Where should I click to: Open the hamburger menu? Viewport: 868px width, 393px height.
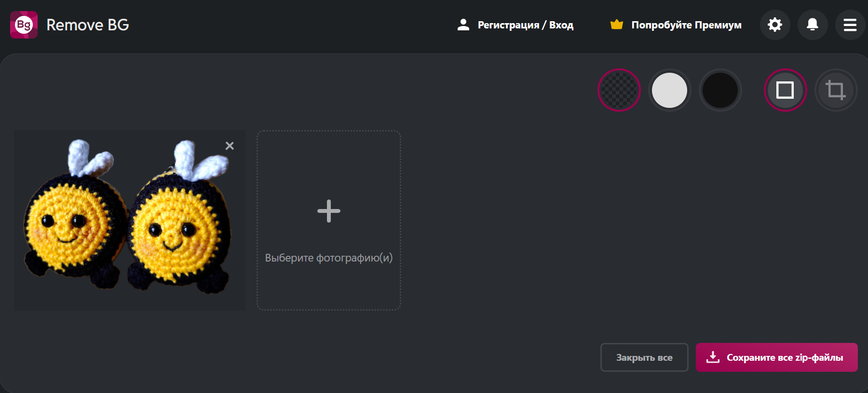pyautogui.click(x=850, y=25)
